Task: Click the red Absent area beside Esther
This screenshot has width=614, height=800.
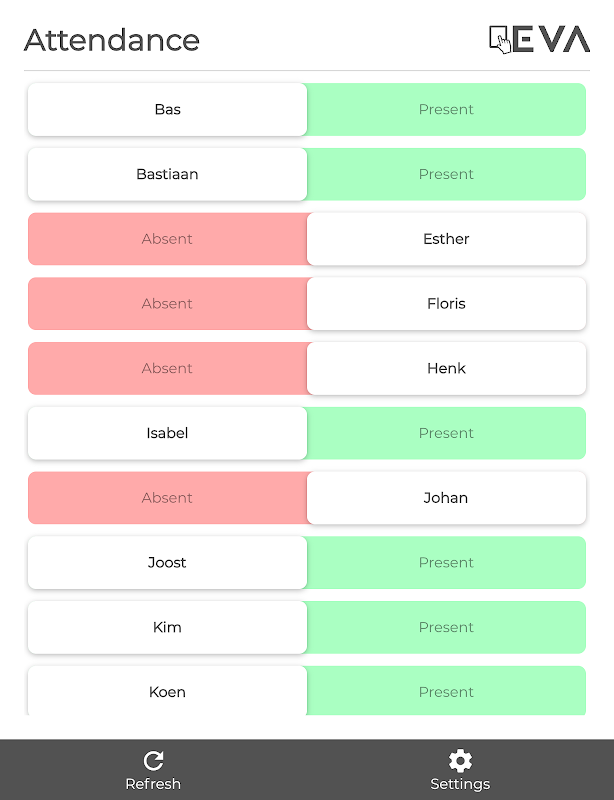Action: [167, 239]
